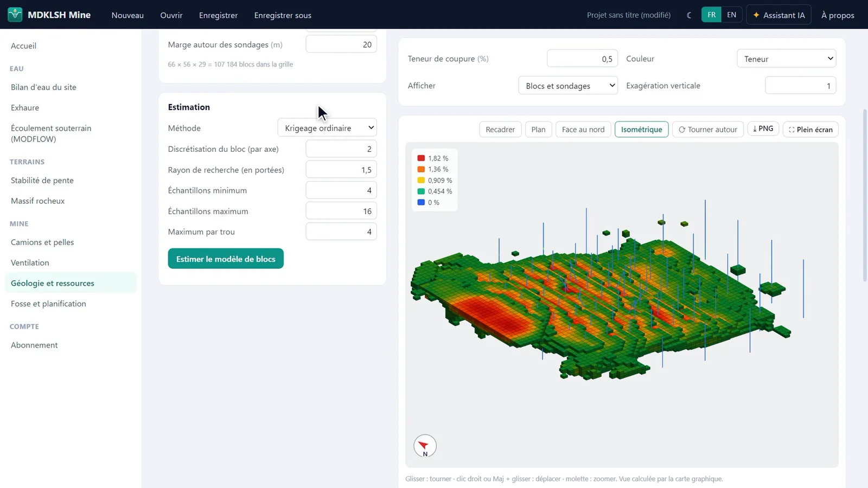This screenshot has height=488, width=868.
Task: Open Exhaure section
Action: tap(71, 107)
